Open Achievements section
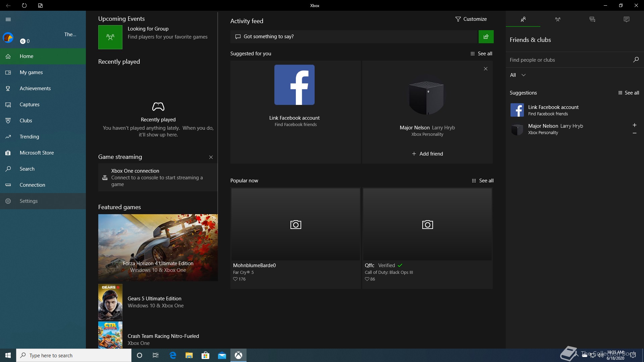 [x=43, y=88]
